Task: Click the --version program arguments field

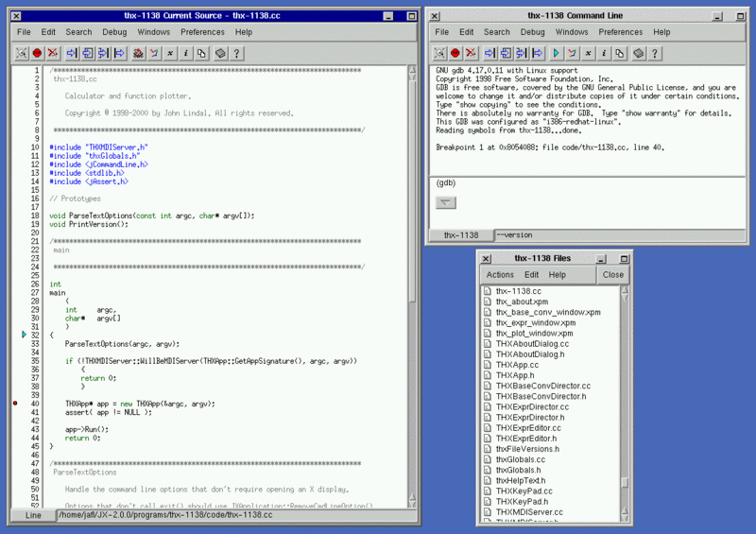Action: (620, 235)
